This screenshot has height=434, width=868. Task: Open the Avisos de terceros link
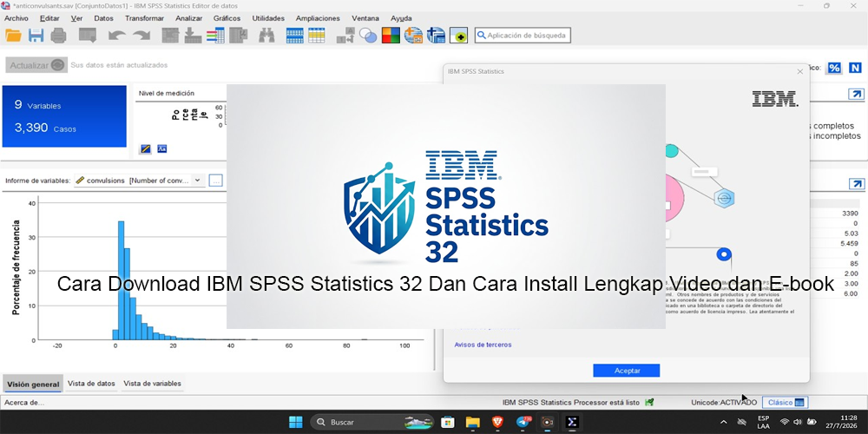(x=483, y=345)
